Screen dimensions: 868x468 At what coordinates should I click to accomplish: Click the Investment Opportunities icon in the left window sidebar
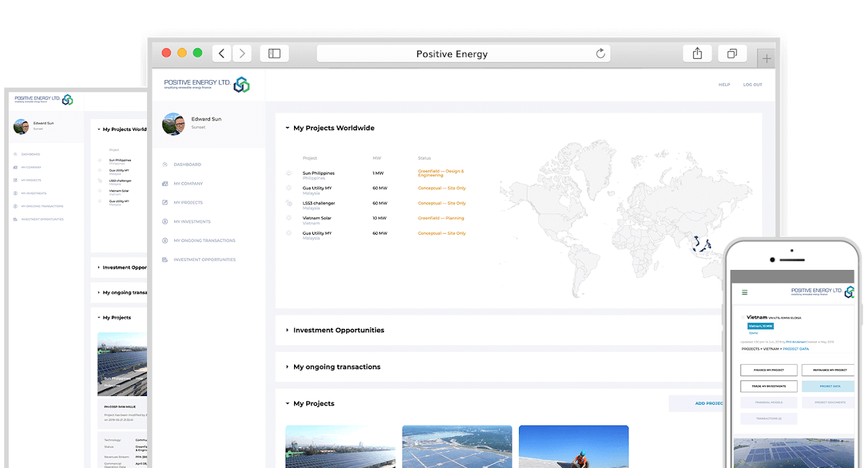click(x=15, y=219)
